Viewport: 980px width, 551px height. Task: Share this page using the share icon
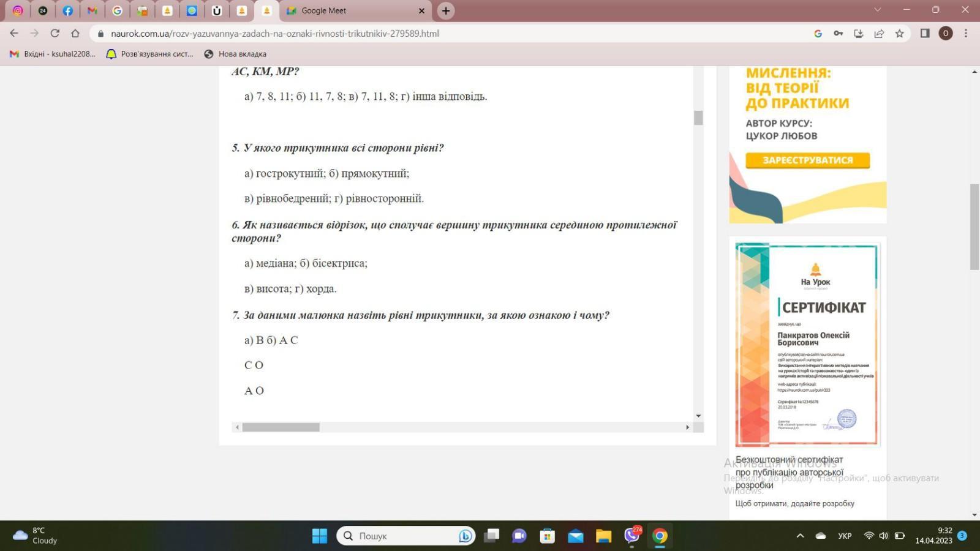point(879,34)
